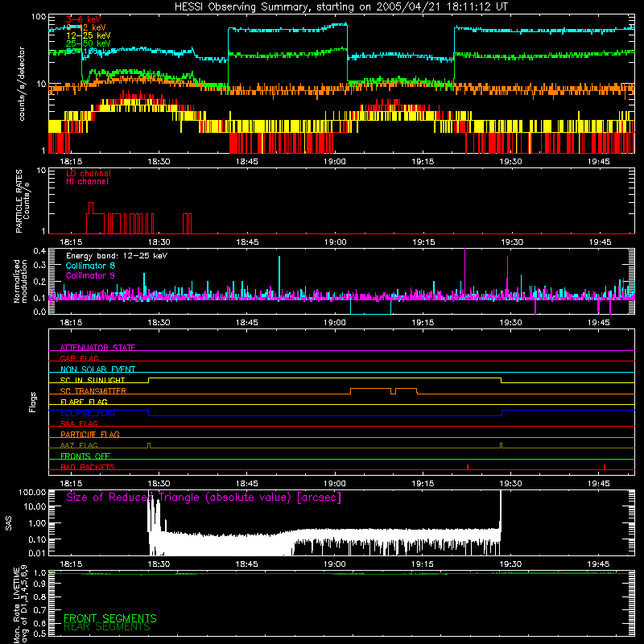This screenshot has width=644, height=644.
Task: Select the "SC TRANSMITTER" flag label
Action: [x=93, y=391]
